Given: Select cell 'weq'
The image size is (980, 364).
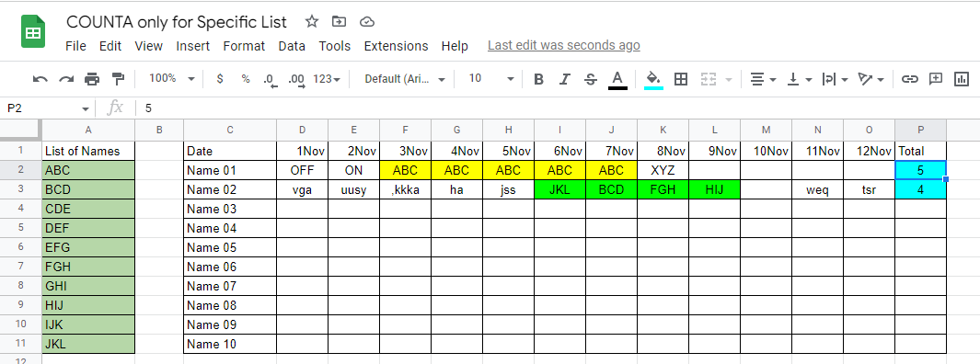Looking at the screenshot, I should [x=817, y=189].
